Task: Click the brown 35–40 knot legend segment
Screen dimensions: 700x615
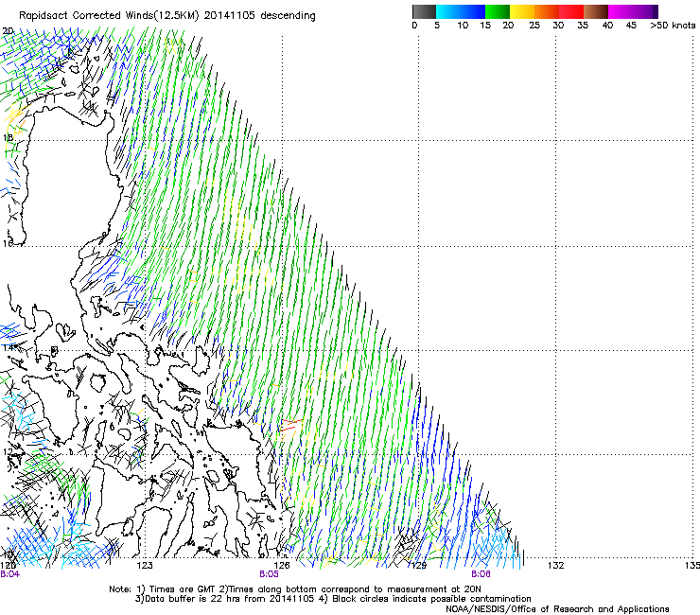Action: click(596, 11)
